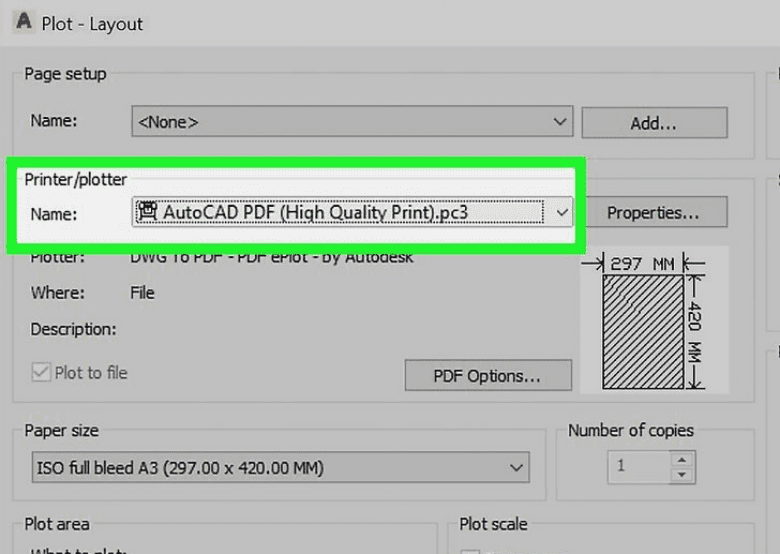Screen dimensions: 780x554
Task: Click the "Plot - Layout" window title
Action: point(92,24)
